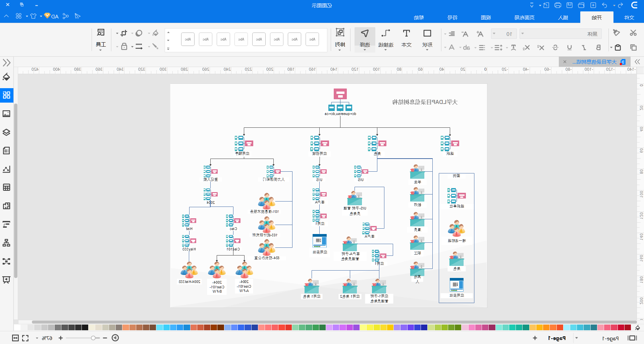Expand the side panel double-chevron
Image resolution: width=644 pixels, height=344 pixels.
pyautogui.click(x=6, y=63)
